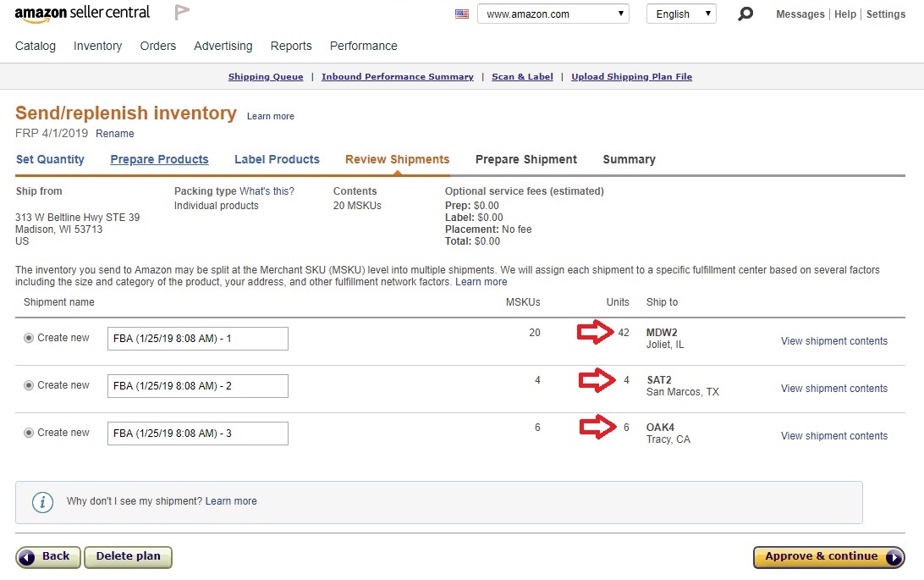Open the www.amazon.com marketplace dropdown
This screenshot has height=580, width=924.
553,14
